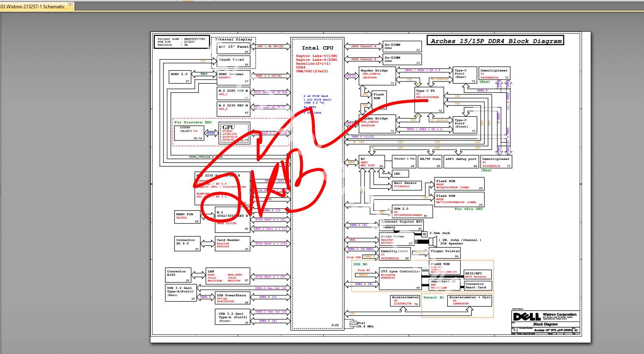Click the 'M.2 2280 KEY M' label
Viewport: 644px width, 354px height.
pyautogui.click(x=233, y=91)
